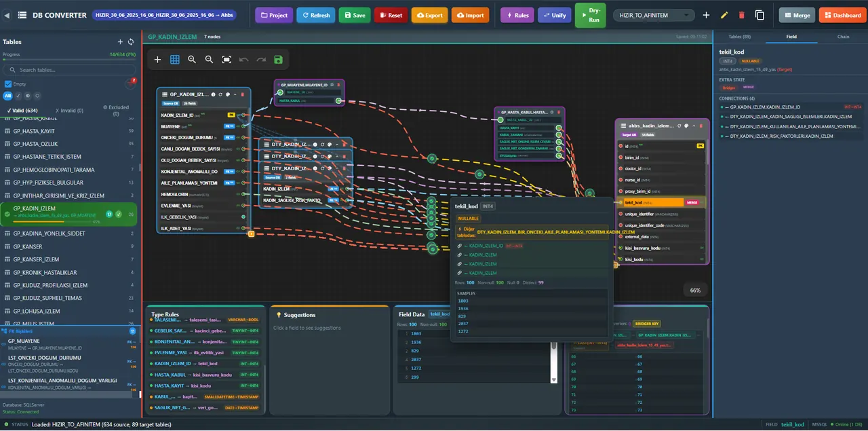This screenshot has height=431, width=868.
Task: Delete the profile with red trash icon
Action: (x=741, y=15)
